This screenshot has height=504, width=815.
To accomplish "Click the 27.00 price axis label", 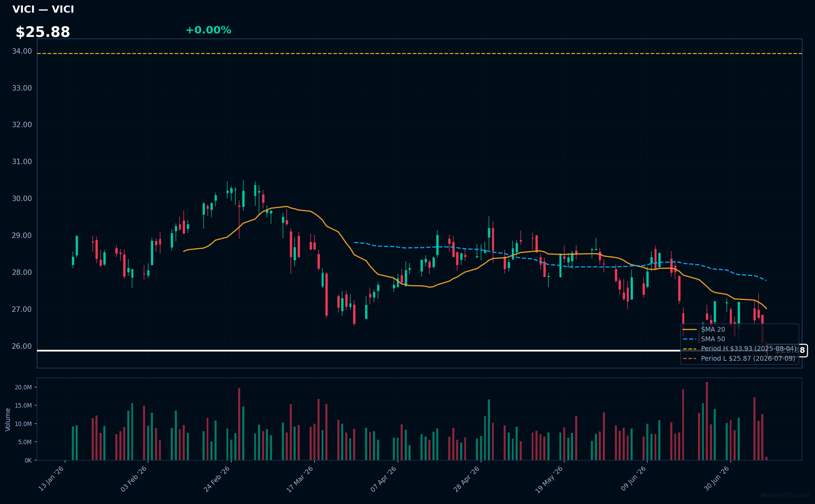I will click(22, 309).
